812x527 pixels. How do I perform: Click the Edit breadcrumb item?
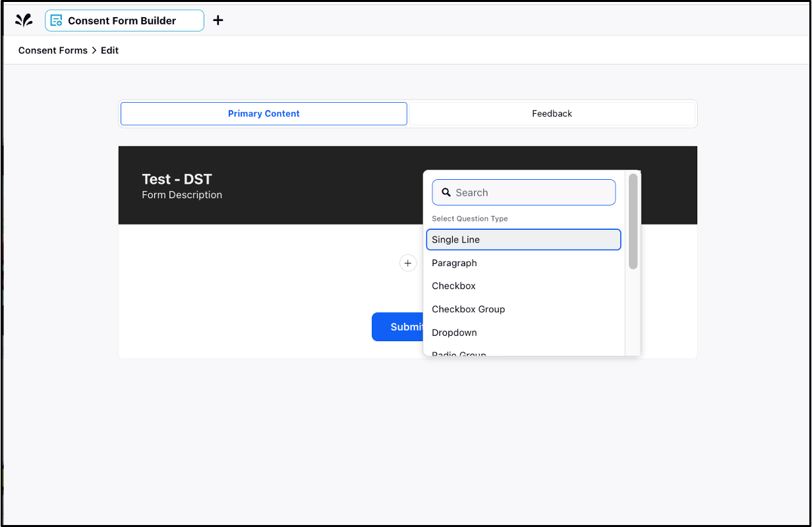click(109, 50)
